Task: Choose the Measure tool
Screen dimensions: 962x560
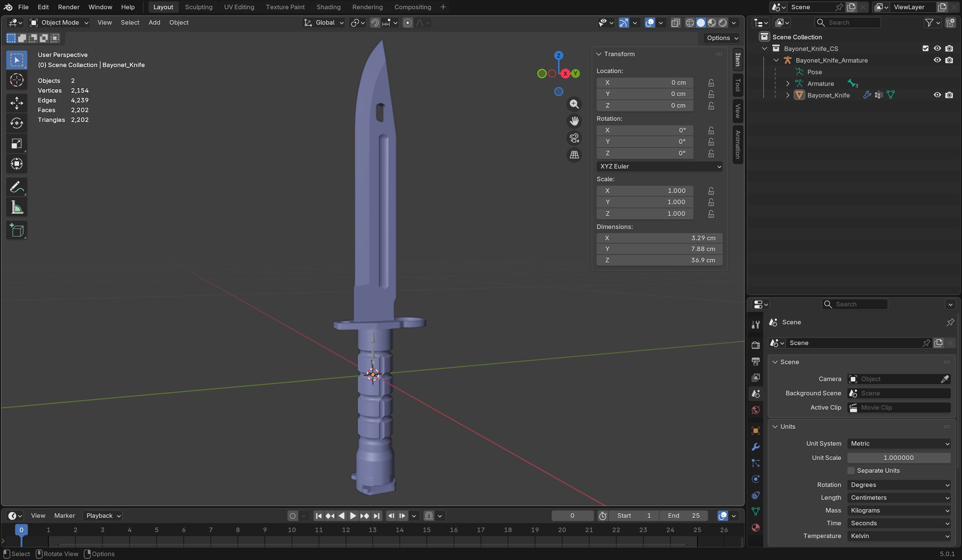Action: [x=17, y=207]
